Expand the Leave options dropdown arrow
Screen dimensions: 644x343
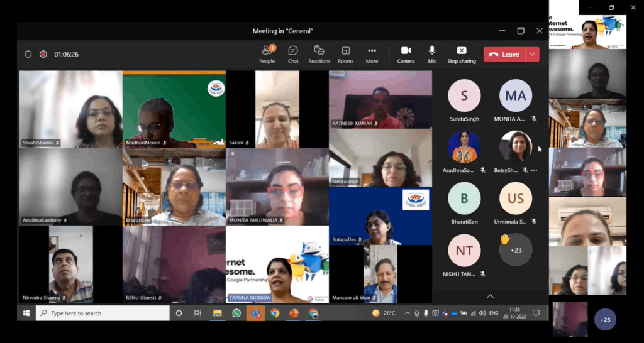[x=533, y=54]
